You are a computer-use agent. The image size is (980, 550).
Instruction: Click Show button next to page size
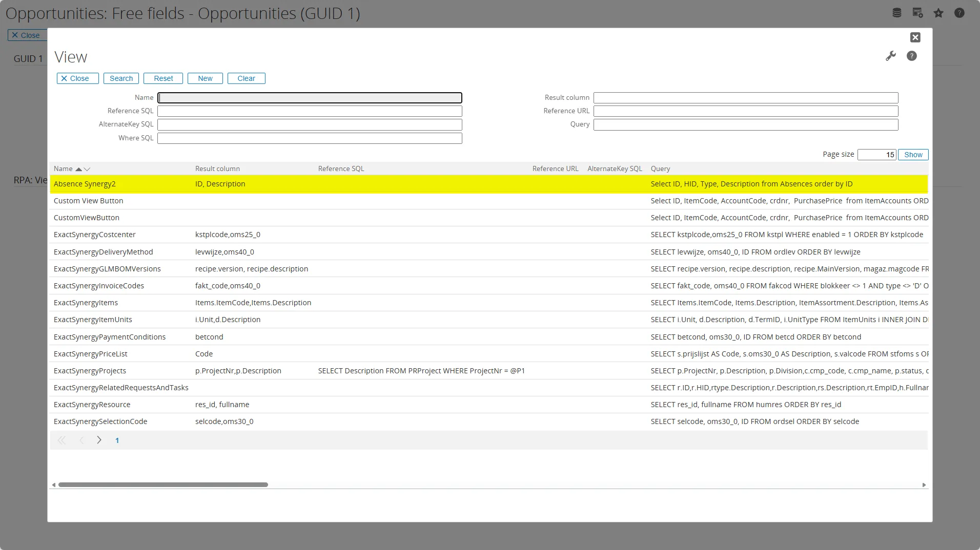pos(913,155)
